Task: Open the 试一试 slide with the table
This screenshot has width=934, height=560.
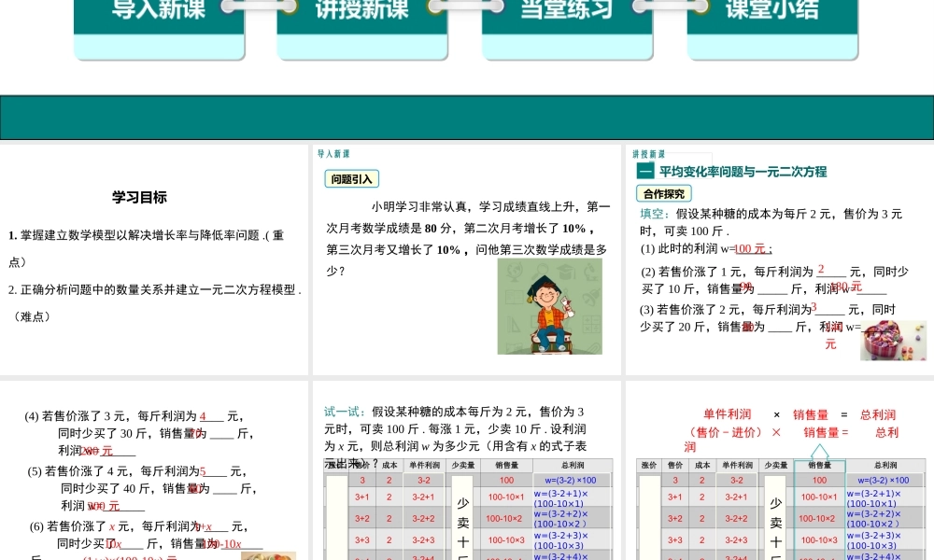Action: click(x=466, y=470)
